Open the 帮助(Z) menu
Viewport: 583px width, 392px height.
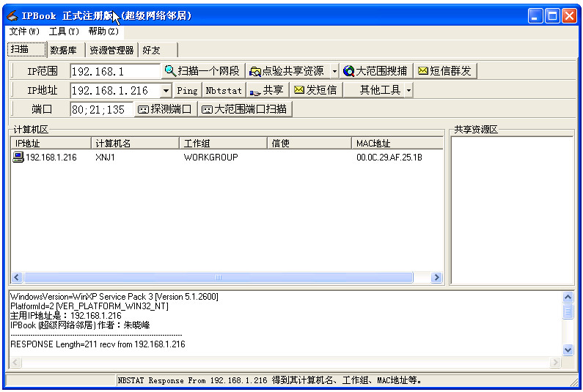(103, 32)
